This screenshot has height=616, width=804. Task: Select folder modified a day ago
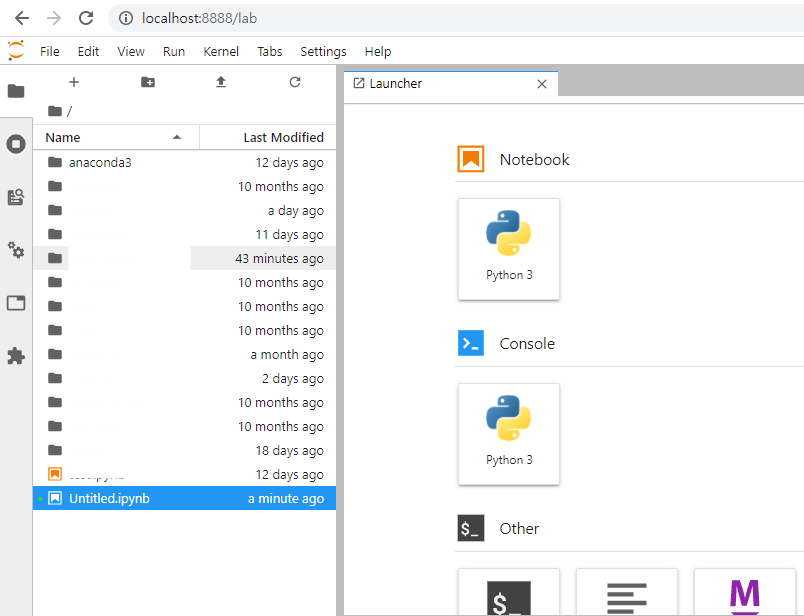[185, 210]
